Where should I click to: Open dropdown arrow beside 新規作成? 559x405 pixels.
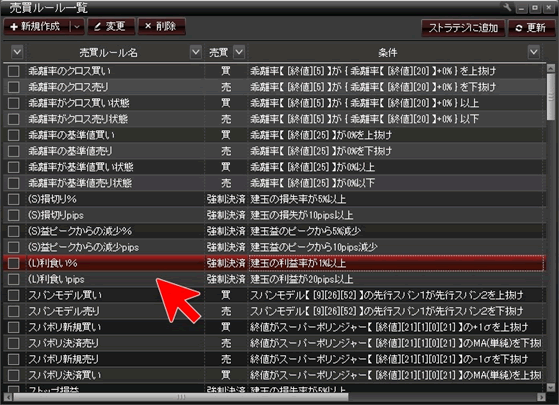77,27
